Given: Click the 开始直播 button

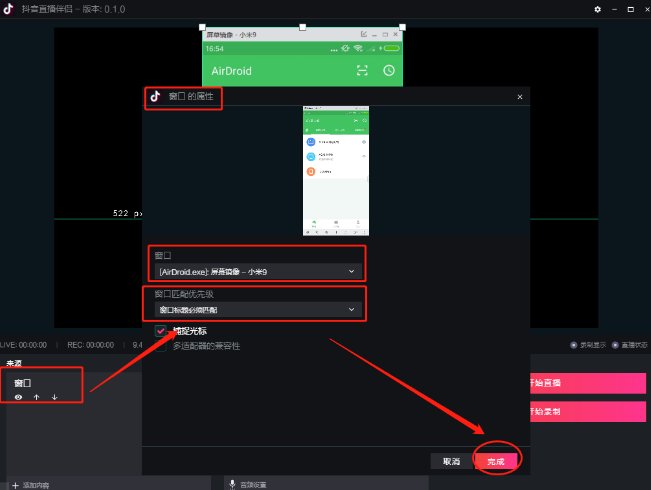Looking at the screenshot, I should pyautogui.click(x=587, y=383).
